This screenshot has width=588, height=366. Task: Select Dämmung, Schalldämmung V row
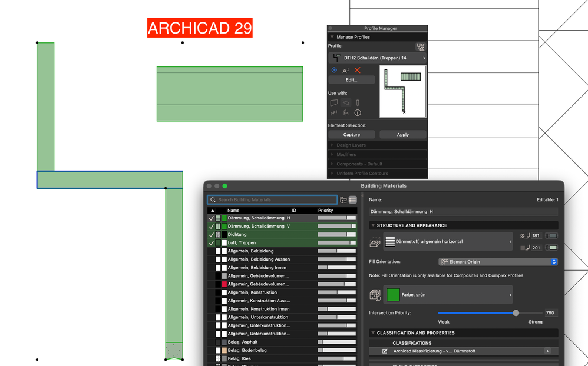tap(282, 227)
